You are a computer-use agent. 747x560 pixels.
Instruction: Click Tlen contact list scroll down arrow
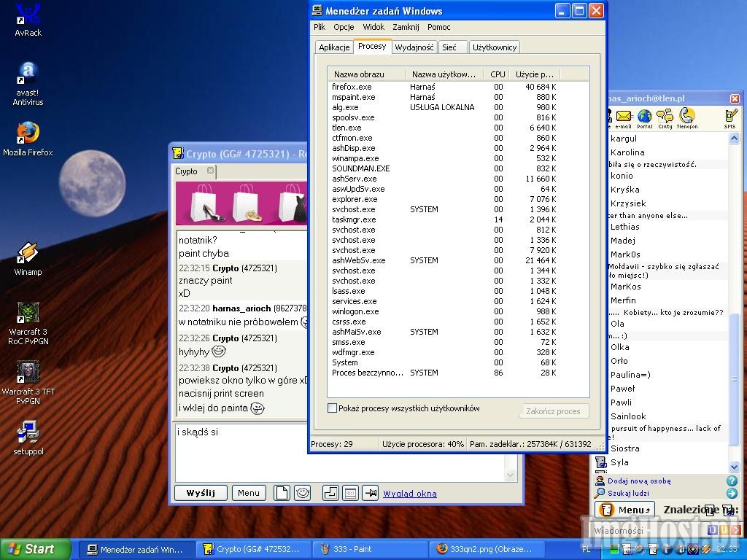734,467
